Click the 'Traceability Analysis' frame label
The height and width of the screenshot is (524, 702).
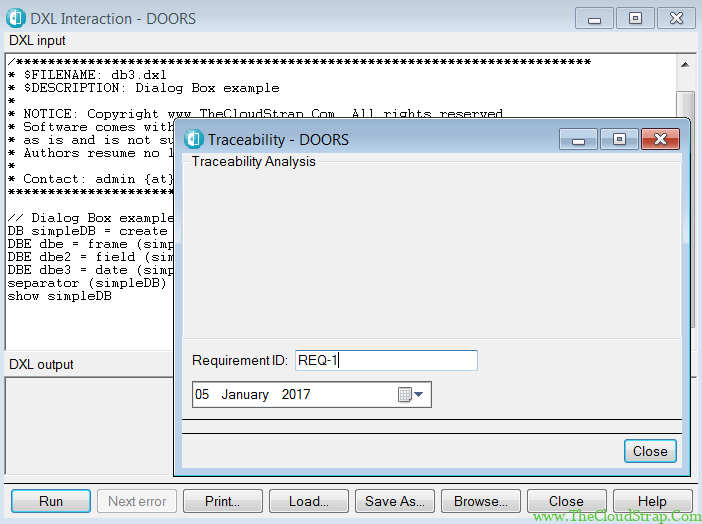coord(253,161)
